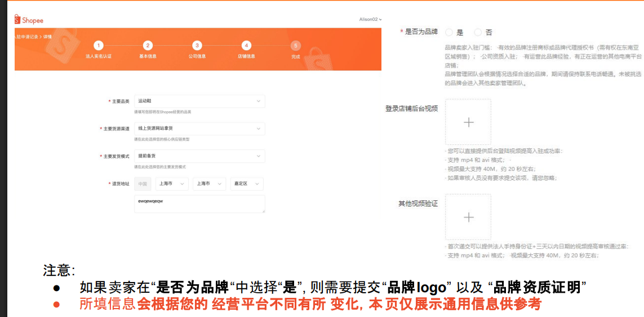
Task: Click the 完成 step label
Action: (x=295, y=57)
